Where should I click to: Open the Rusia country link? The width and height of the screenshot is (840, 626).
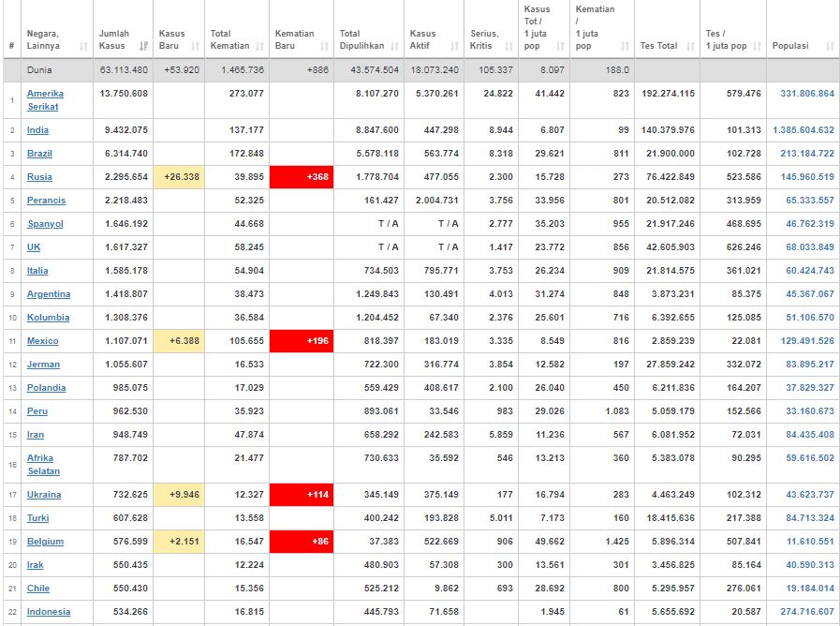pyautogui.click(x=39, y=177)
